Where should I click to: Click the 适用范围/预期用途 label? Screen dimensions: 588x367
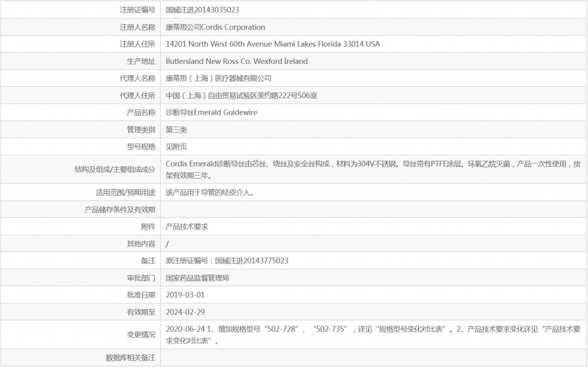[125, 192]
